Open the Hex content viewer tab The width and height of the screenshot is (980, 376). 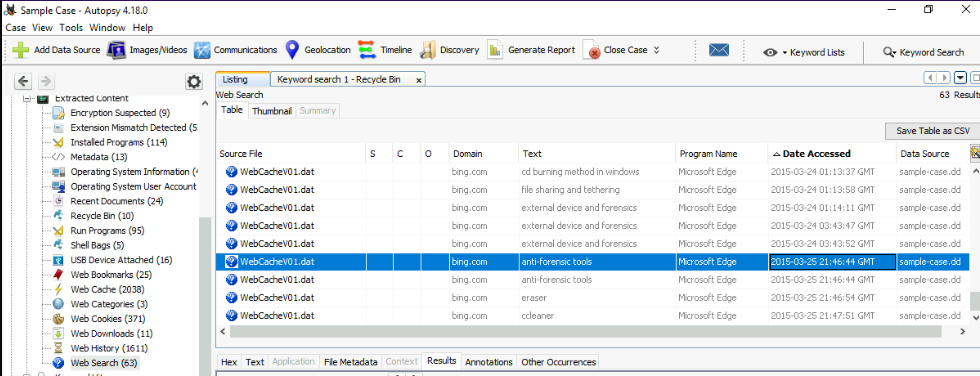point(229,362)
